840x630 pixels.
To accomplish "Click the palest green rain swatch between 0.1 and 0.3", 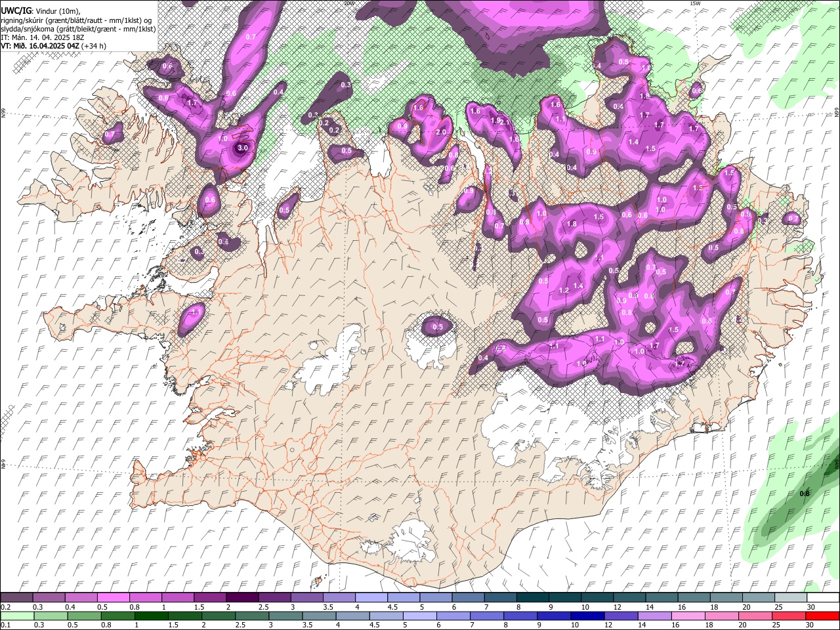I will pos(17,616).
